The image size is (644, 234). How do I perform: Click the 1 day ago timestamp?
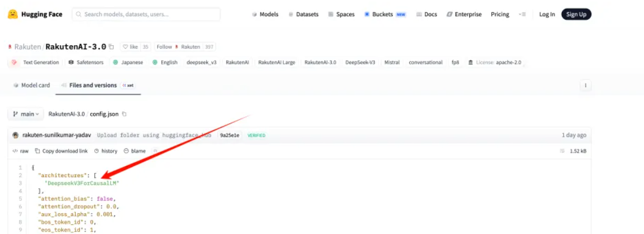[x=574, y=136]
